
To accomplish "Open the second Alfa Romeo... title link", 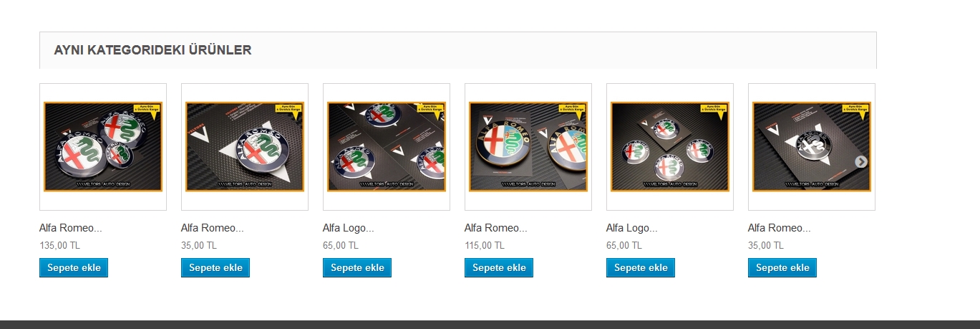I will [213, 228].
